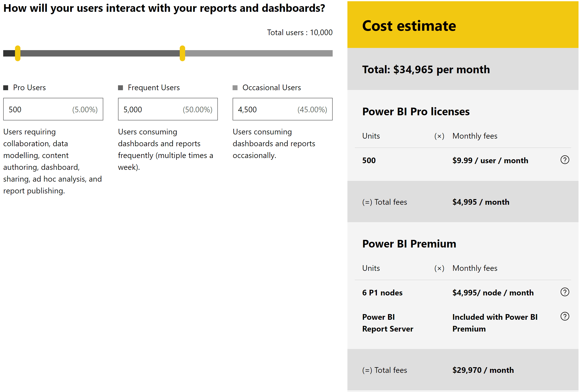Click the '6 P1 nodes' units value
The height and width of the screenshot is (392, 580).
click(x=382, y=292)
